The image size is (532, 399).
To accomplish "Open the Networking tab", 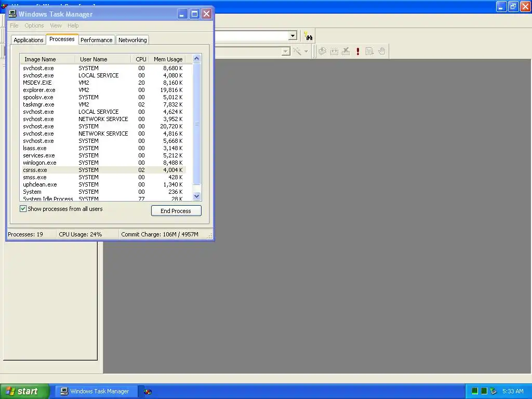I will (132, 40).
